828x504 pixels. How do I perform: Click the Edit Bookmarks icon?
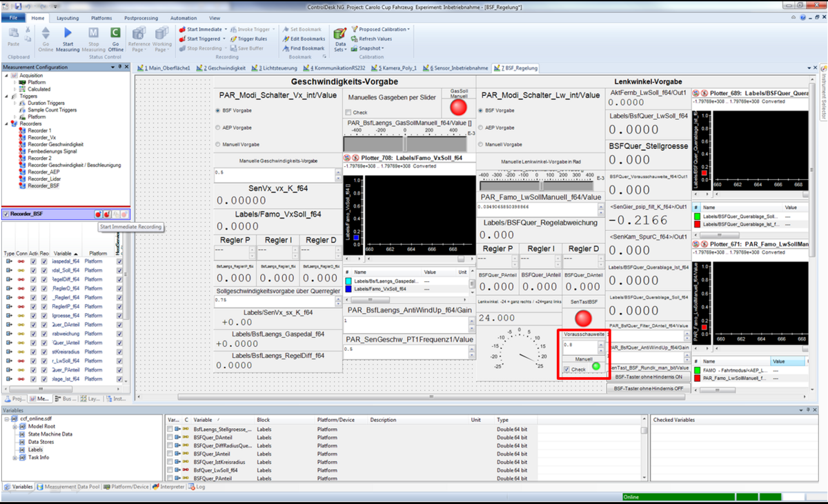tap(286, 39)
